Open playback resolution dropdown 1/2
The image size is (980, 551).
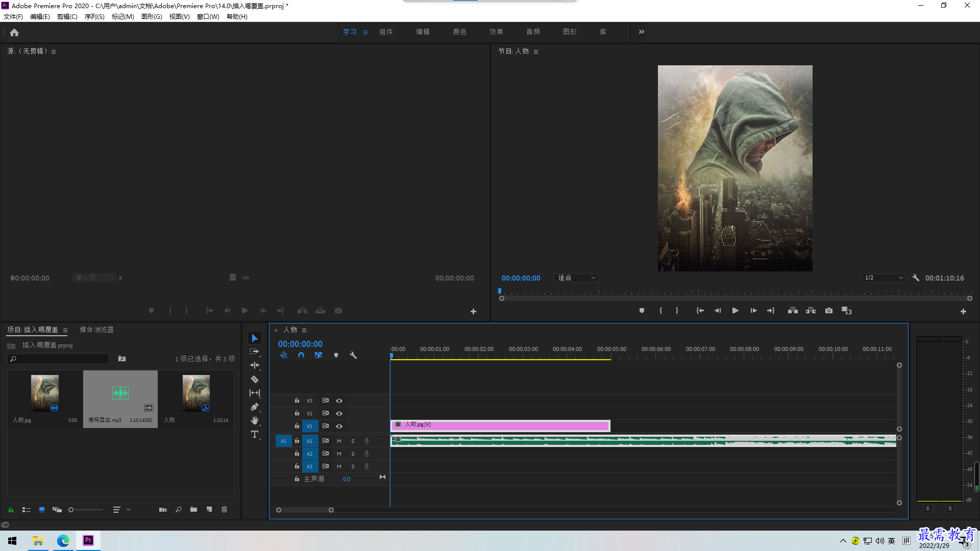pyautogui.click(x=884, y=278)
